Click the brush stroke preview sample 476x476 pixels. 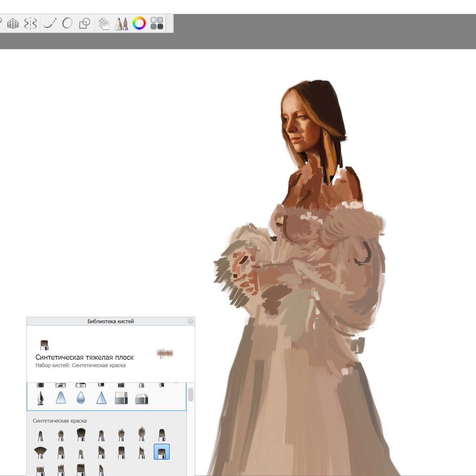pos(165,353)
